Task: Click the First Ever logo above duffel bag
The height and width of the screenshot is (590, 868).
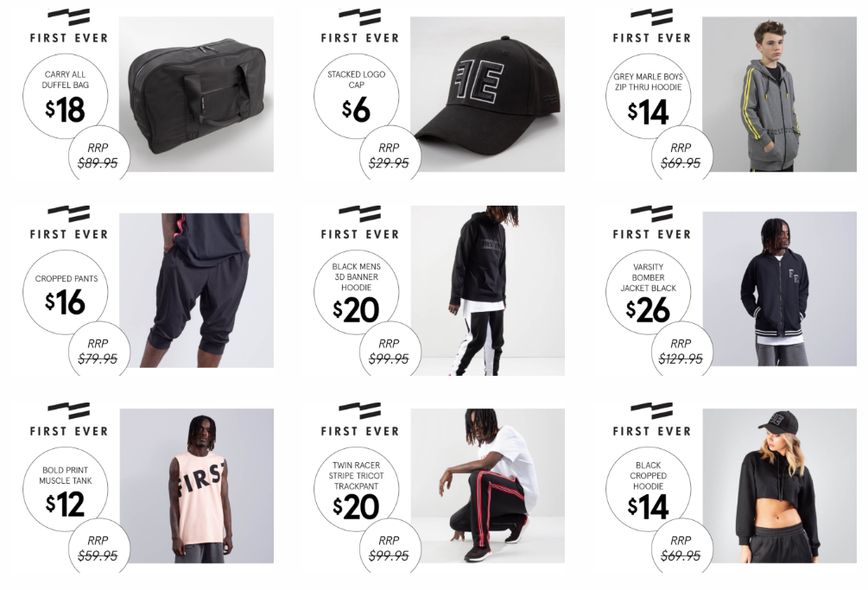Action: click(x=68, y=26)
